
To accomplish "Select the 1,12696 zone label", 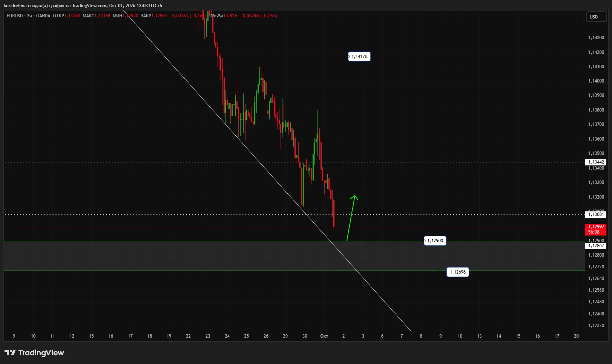I will 458,272.
